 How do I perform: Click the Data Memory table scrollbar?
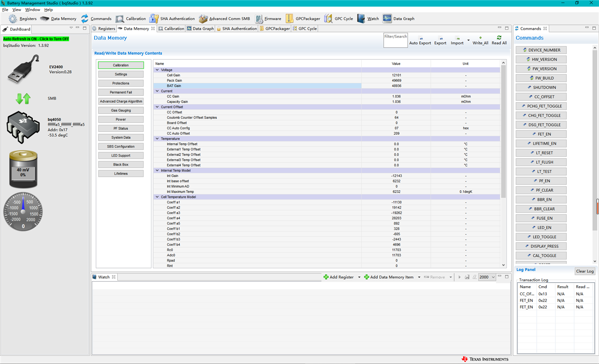504,131
